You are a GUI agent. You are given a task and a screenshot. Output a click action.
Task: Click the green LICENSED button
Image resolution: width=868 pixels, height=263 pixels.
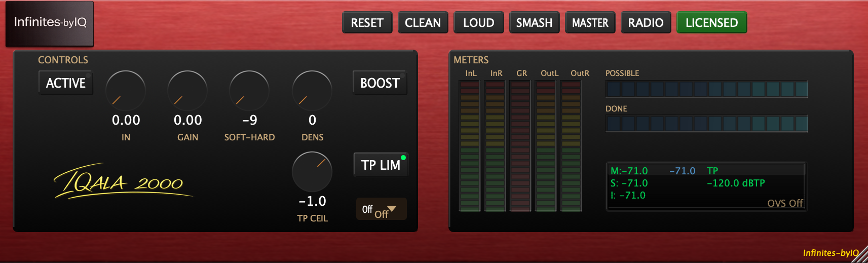pos(712,23)
